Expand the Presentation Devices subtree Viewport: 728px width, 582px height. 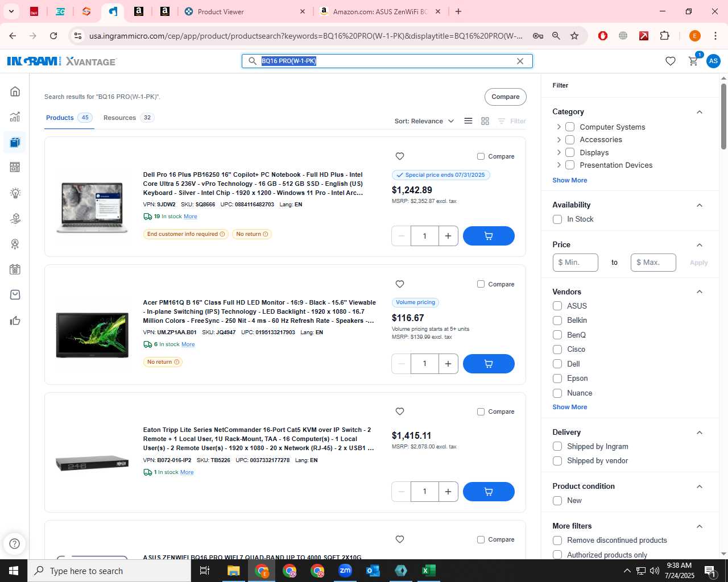(x=559, y=165)
